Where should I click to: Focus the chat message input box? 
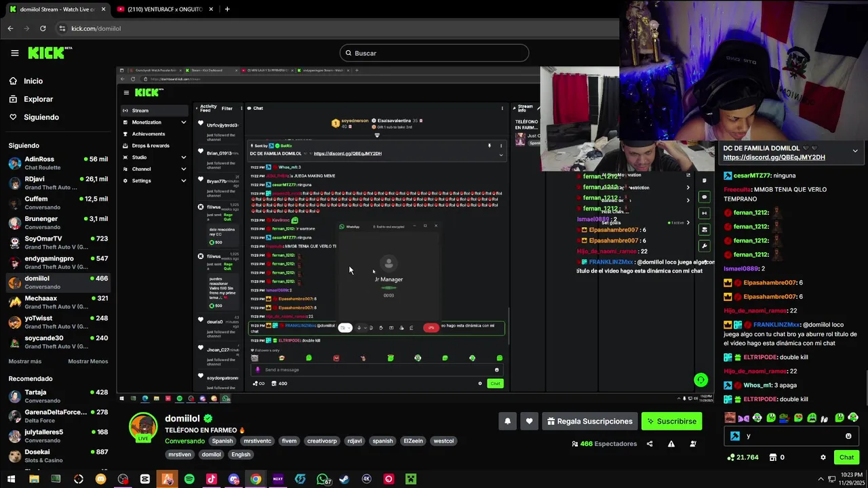[791, 436]
